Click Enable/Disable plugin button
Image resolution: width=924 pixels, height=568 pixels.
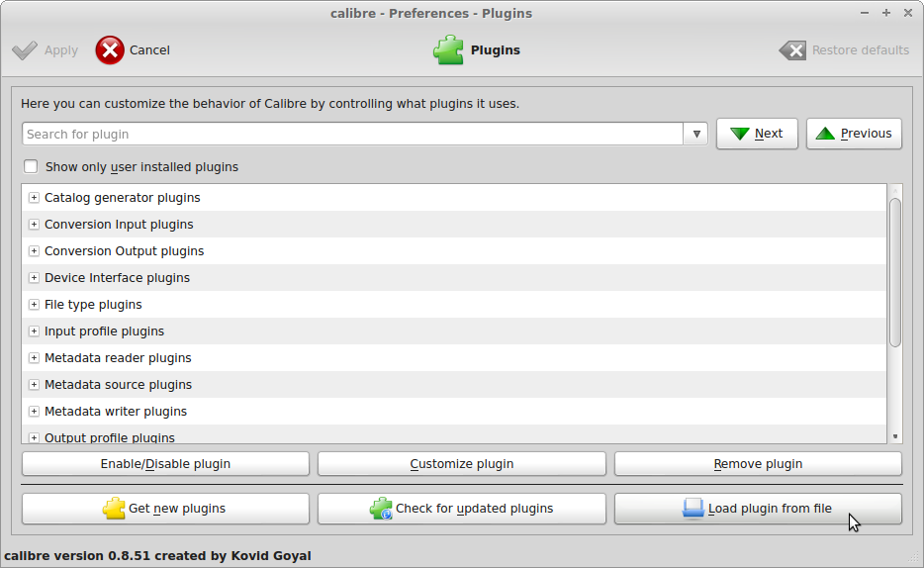click(165, 464)
